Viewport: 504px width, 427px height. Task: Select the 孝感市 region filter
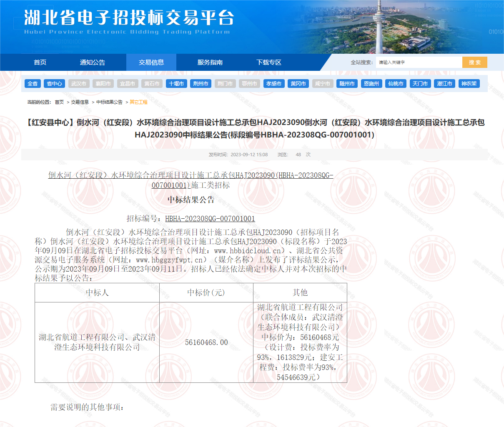[x=274, y=84]
